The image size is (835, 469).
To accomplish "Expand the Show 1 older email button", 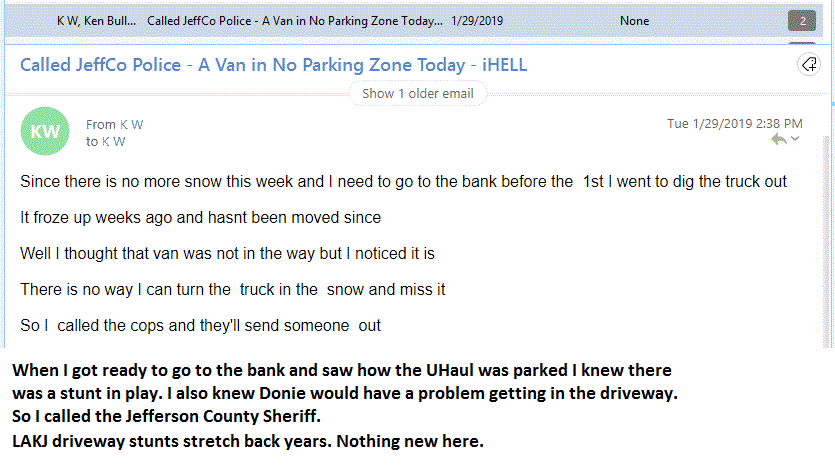I will pos(418,93).
